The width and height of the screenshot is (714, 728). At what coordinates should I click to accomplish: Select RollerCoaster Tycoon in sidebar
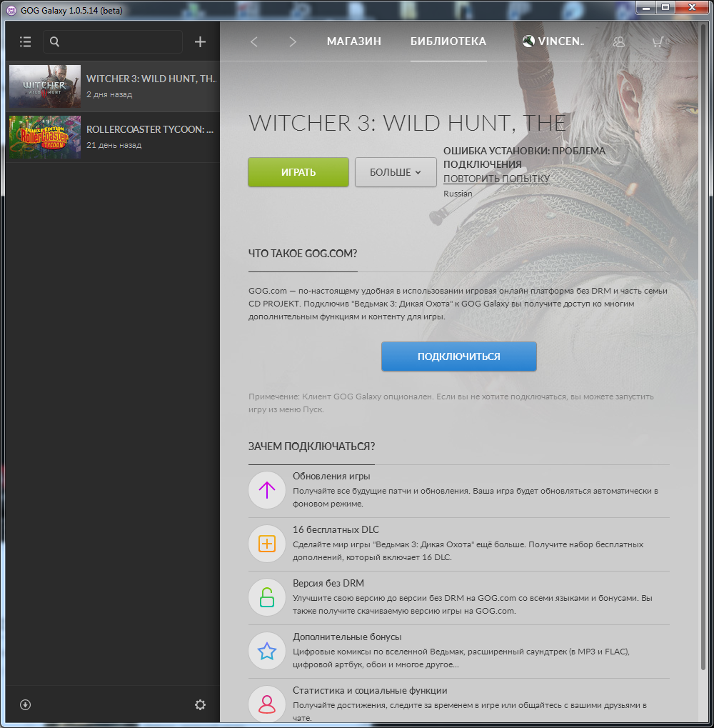click(x=113, y=137)
